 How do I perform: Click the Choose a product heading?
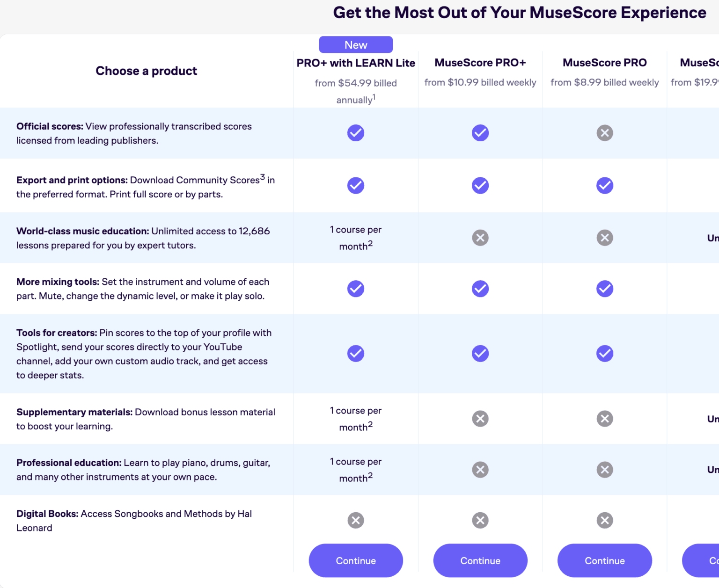[x=146, y=71]
